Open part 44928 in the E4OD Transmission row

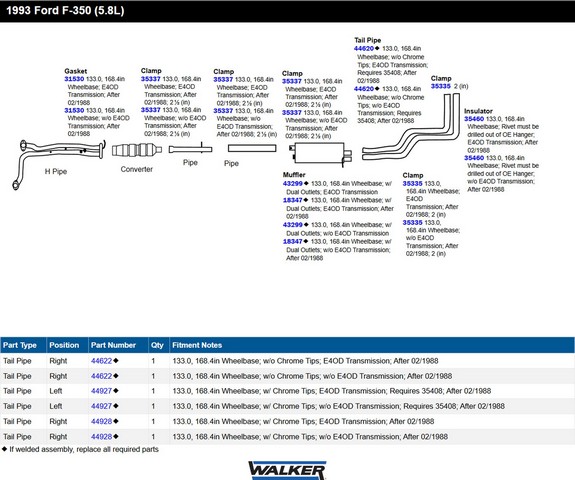pos(102,422)
